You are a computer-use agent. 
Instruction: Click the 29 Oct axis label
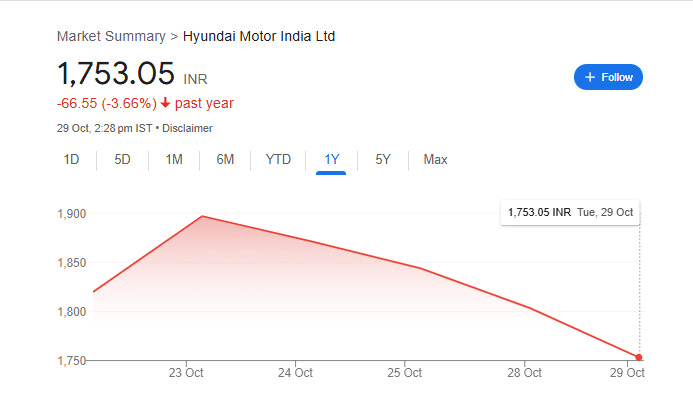pyautogui.click(x=627, y=373)
